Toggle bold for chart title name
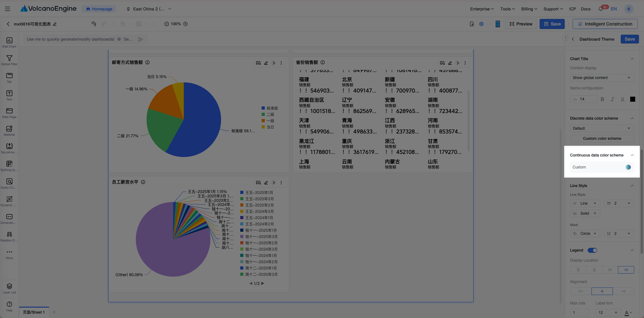The width and height of the screenshot is (644, 318). click(x=602, y=99)
